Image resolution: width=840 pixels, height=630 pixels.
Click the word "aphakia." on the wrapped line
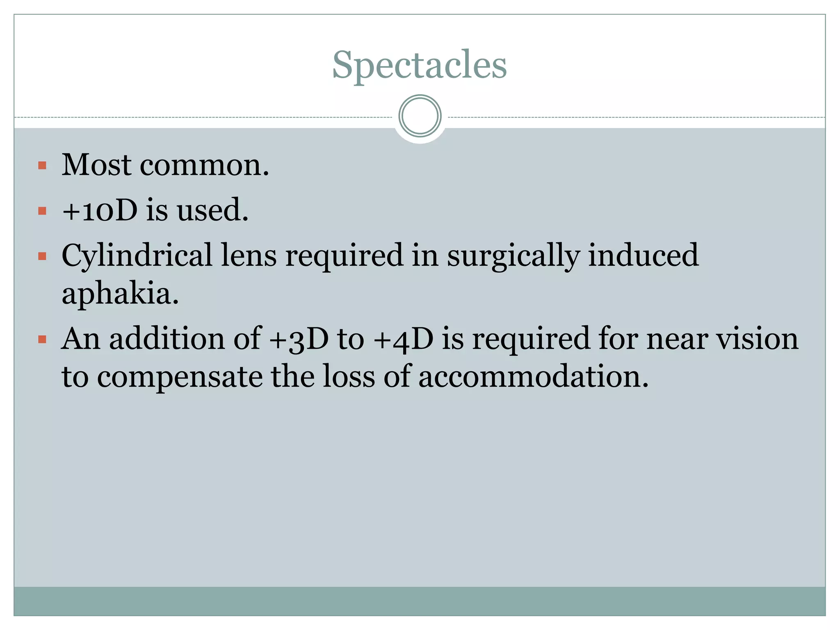point(120,294)
